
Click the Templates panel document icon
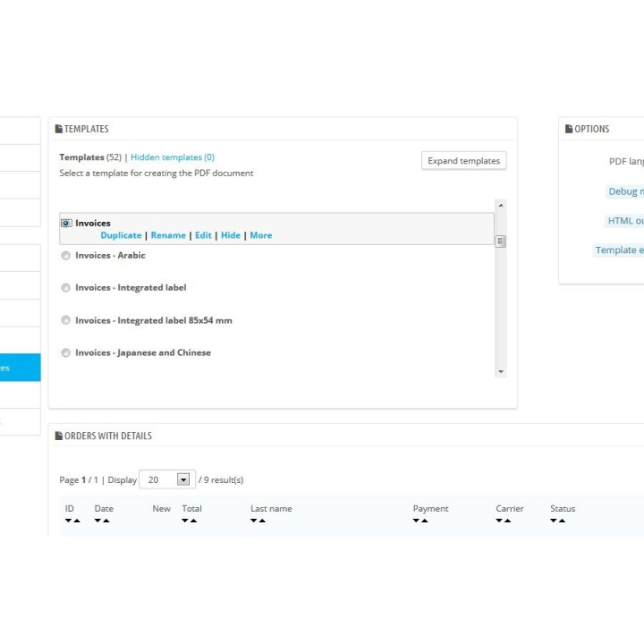point(59,129)
